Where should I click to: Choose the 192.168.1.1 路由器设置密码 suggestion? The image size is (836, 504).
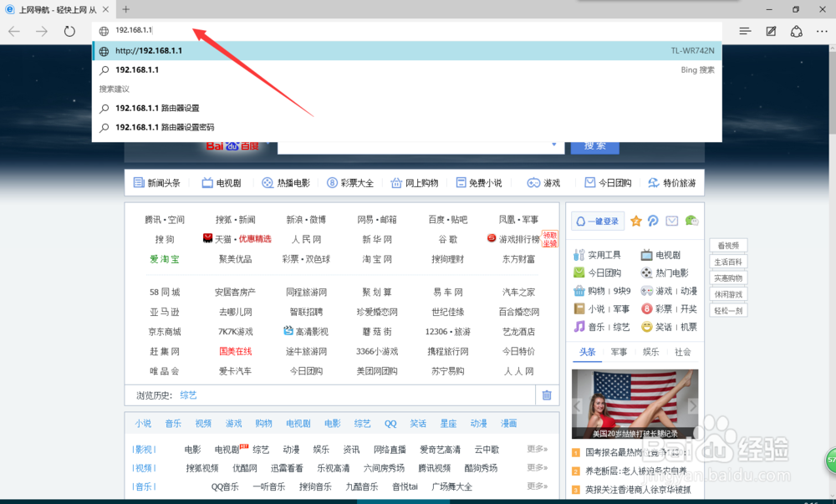point(407,127)
